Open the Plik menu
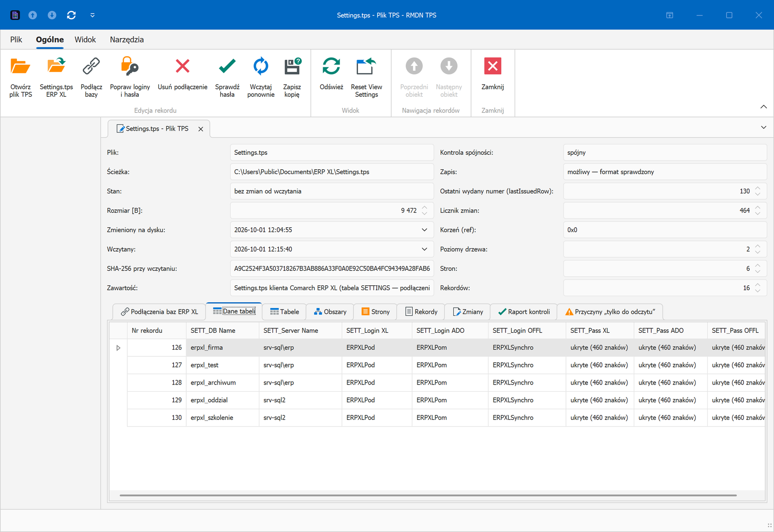This screenshot has width=774, height=532. click(x=16, y=40)
